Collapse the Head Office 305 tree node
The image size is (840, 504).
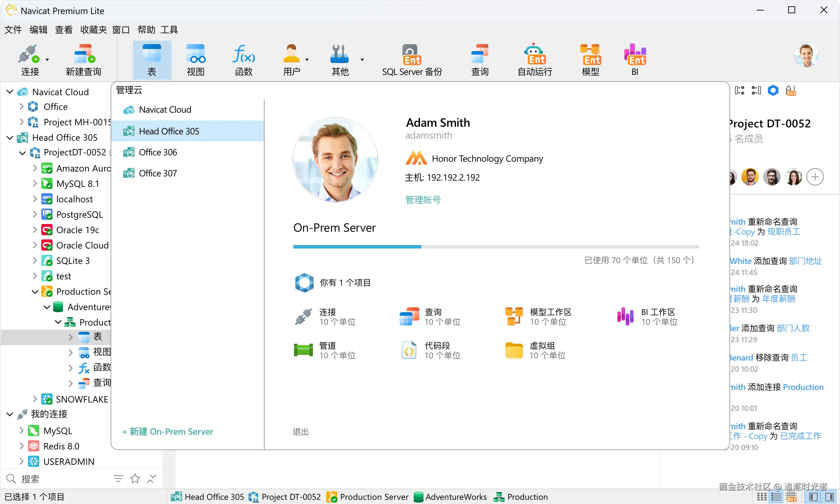click(10, 138)
